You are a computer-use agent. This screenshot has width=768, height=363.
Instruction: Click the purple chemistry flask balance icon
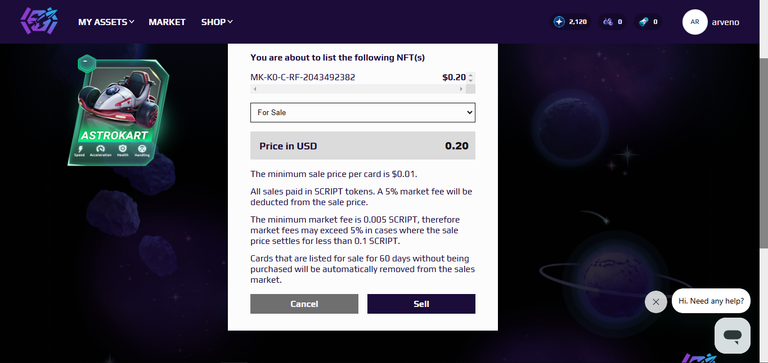608,22
